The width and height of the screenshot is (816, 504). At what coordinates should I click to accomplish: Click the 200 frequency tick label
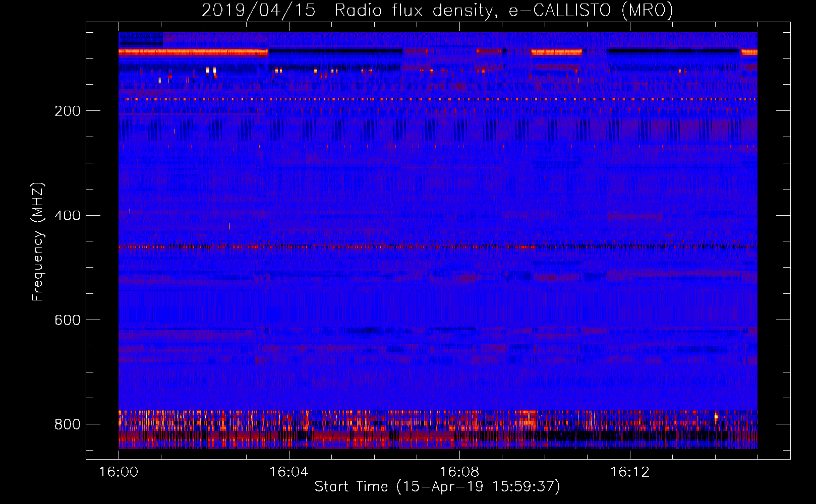pos(68,111)
